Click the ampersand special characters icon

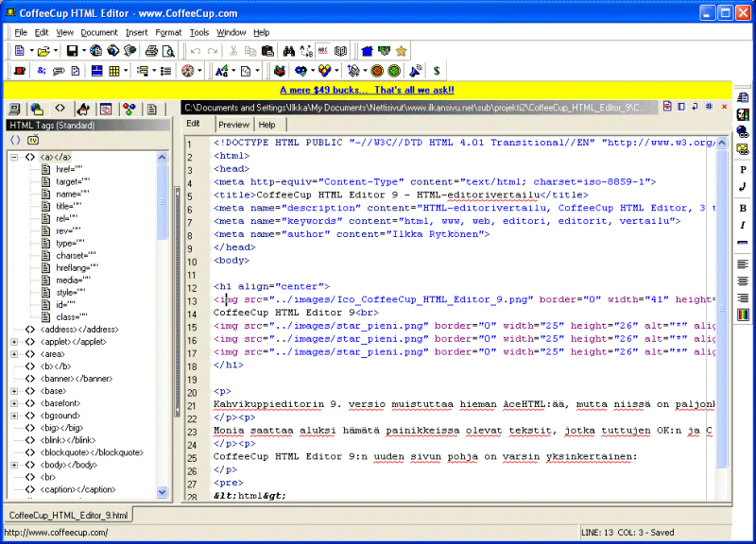coord(42,71)
